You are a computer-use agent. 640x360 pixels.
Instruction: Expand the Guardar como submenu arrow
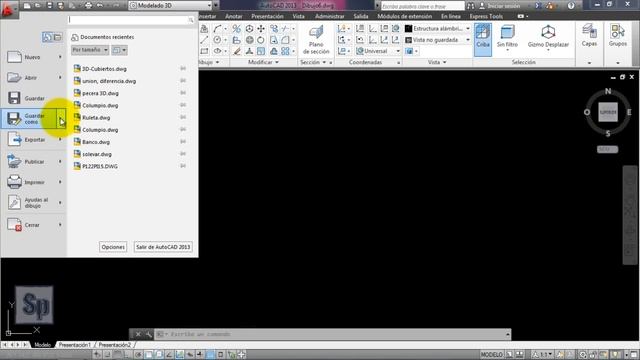coord(61,119)
